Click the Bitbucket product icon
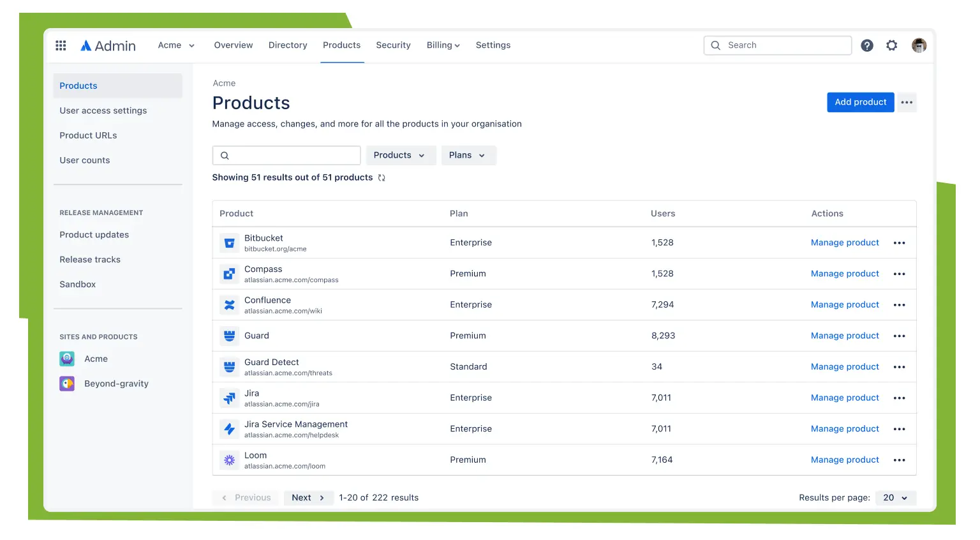This screenshot has width=980, height=540. coord(229,243)
